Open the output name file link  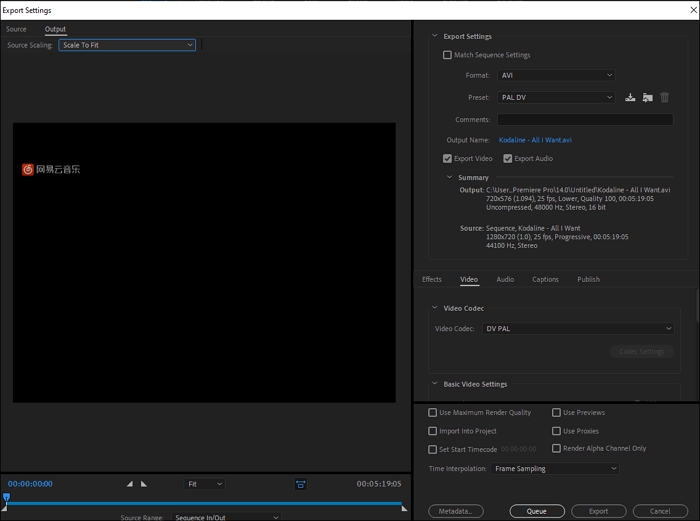tap(535, 140)
